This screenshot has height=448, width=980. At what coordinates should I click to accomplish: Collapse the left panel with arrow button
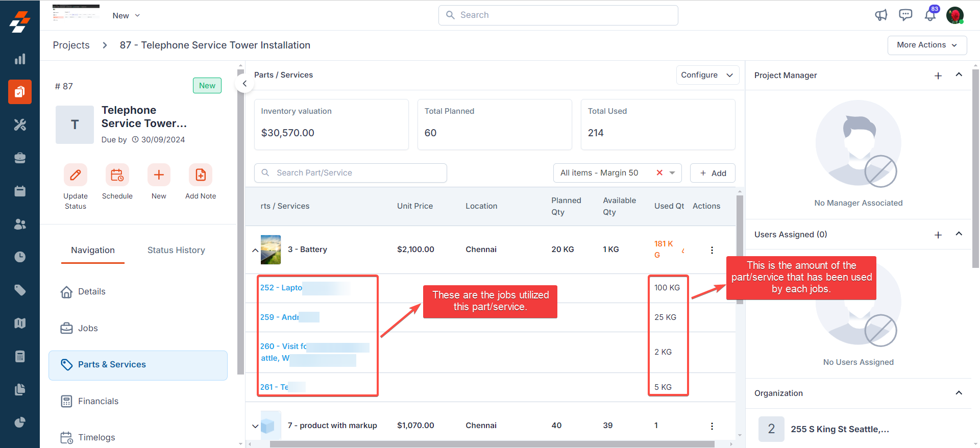pyautogui.click(x=244, y=84)
